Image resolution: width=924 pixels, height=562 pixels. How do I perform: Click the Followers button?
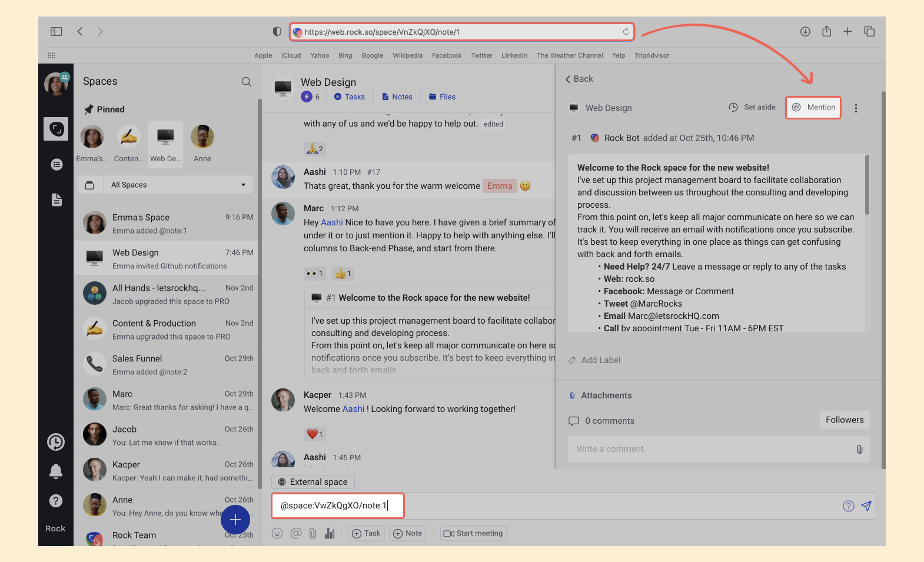point(845,420)
